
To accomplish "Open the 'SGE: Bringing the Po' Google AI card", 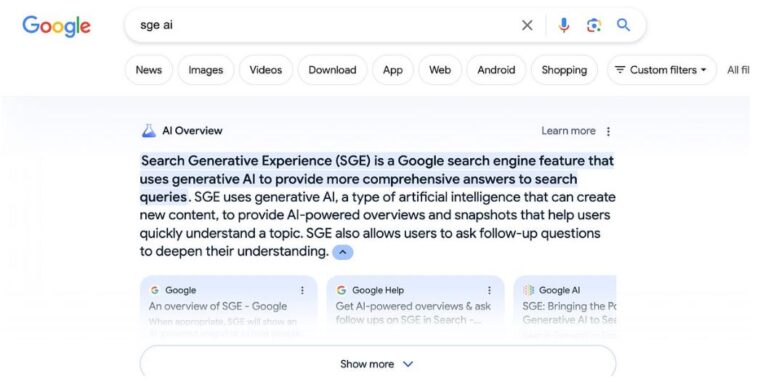I will pos(565,307).
